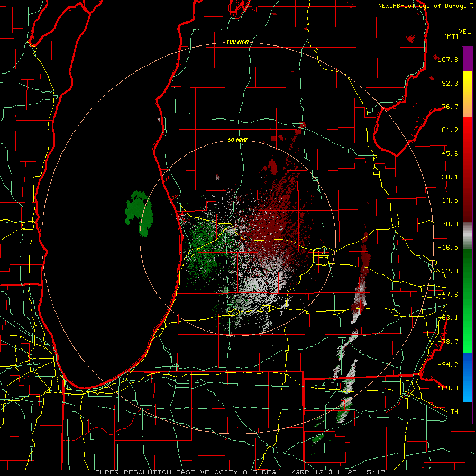The image size is (476, 476).
Task: Click the green velocity blob over Lake Michigan
Action: point(139,213)
